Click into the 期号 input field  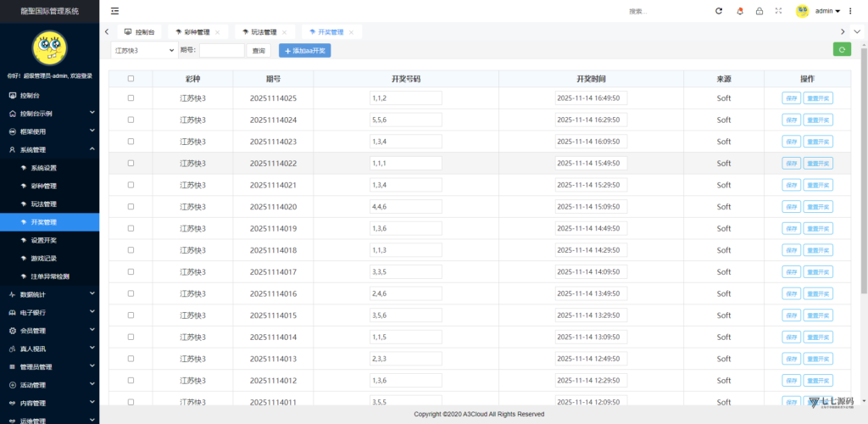tap(221, 51)
